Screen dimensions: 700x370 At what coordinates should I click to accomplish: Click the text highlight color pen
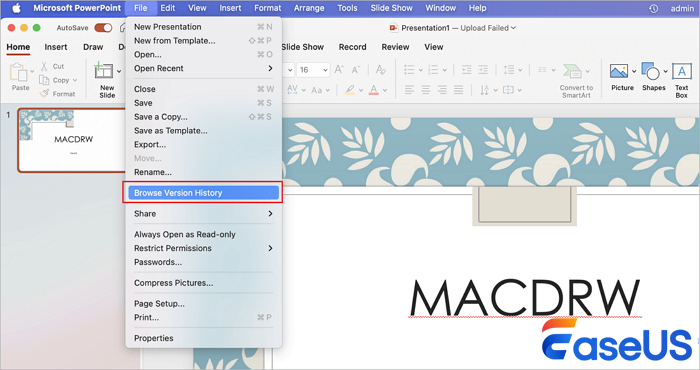pyautogui.click(x=350, y=90)
